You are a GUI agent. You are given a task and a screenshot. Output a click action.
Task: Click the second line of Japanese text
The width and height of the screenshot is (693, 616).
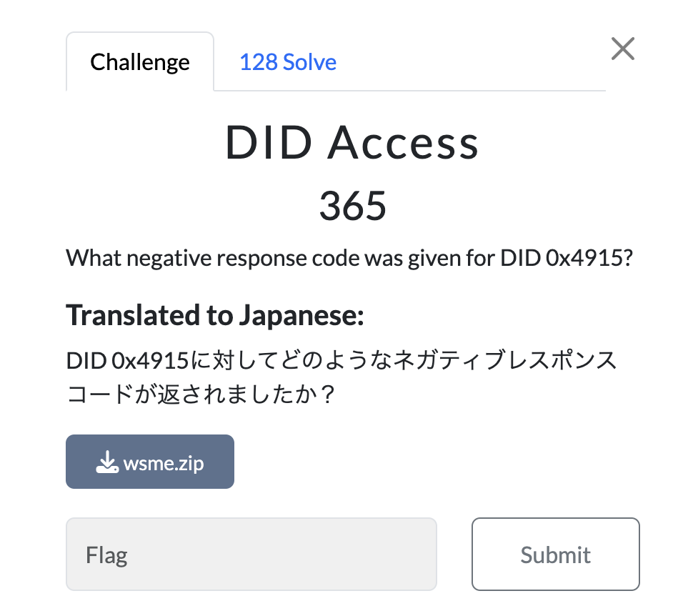pyautogui.click(x=201, y=394)
